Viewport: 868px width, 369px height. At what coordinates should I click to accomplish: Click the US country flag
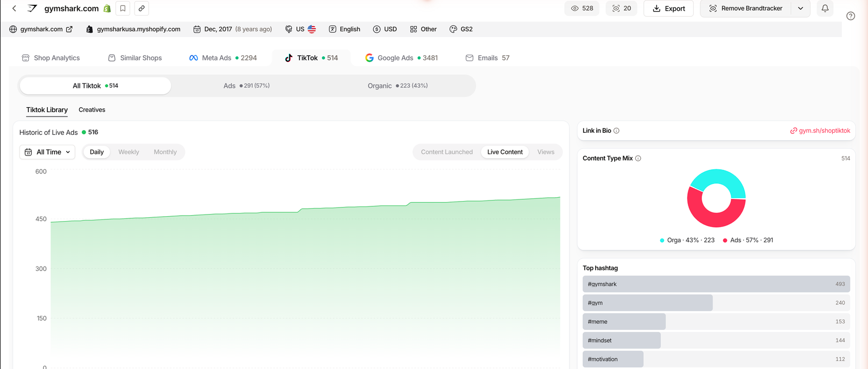[311, 29]
